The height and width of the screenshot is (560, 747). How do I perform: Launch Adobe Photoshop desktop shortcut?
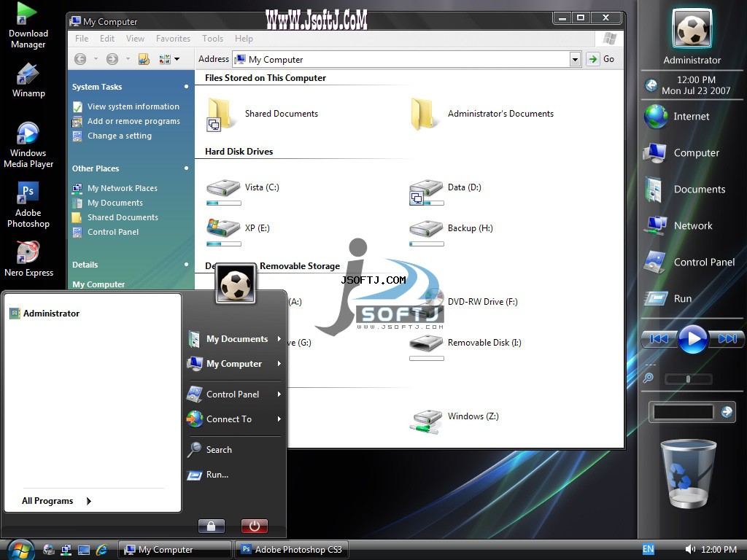click(x=28, y=205)
